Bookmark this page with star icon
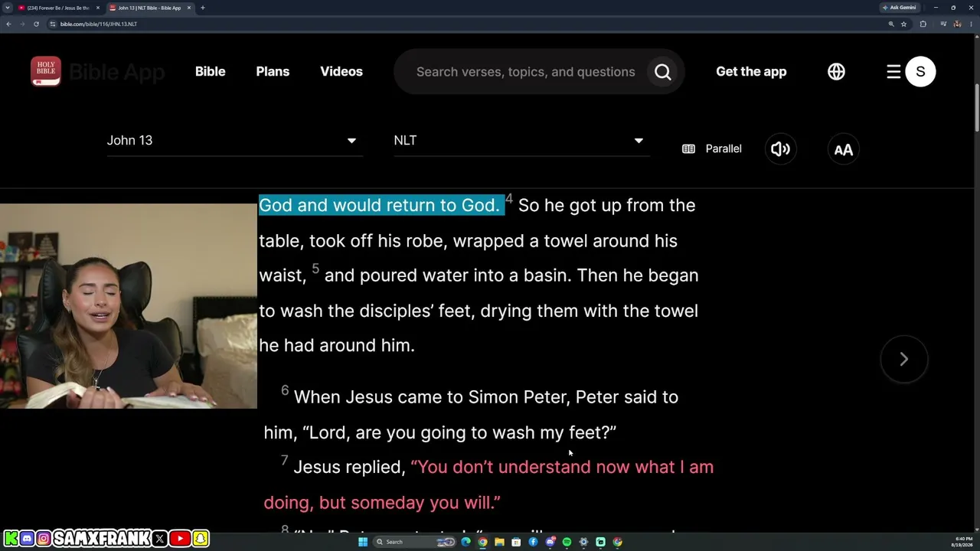Image resolution: width=980 pixels, height=551 pixels. (x=903, y=24)
